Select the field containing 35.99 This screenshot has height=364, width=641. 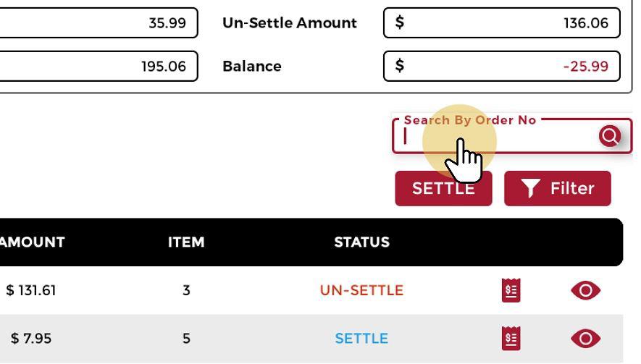pos(98,23)
